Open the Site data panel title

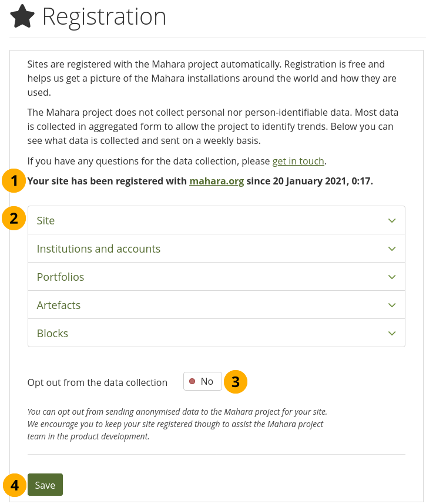[46, 221]
